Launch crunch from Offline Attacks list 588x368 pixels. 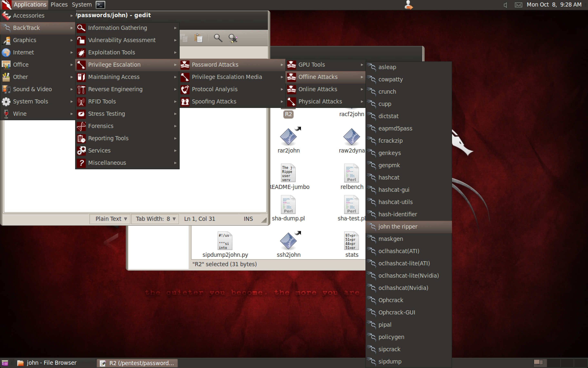pyautogui.click(x=409, y=92)
